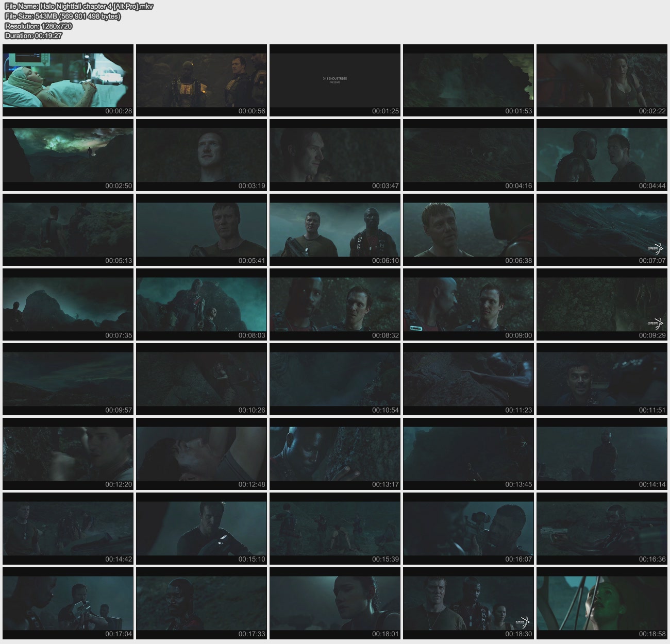Viewport: 670px width, 644px height.
Task: Click the 00:04:44 timestamp label
Action: pos(652,186)
